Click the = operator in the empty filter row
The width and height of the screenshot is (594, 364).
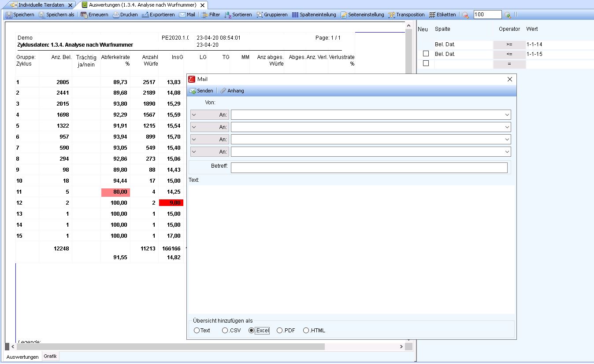click(x=509, y=64)
